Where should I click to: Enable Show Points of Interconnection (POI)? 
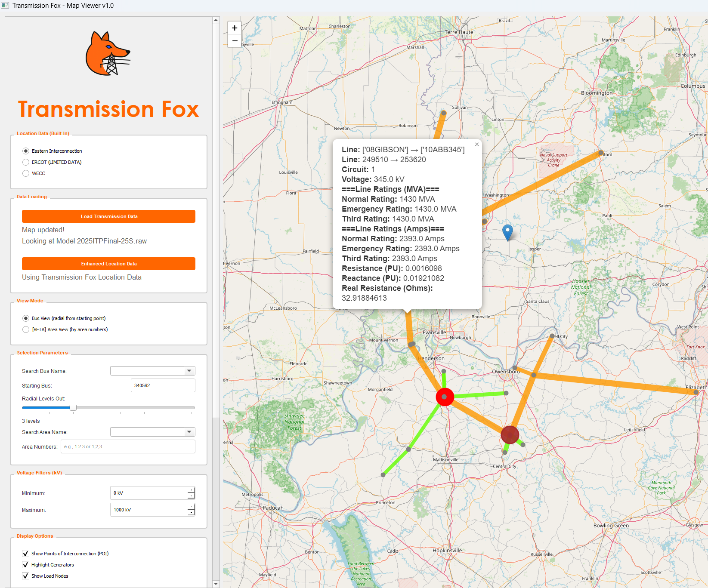pos(25,554)
